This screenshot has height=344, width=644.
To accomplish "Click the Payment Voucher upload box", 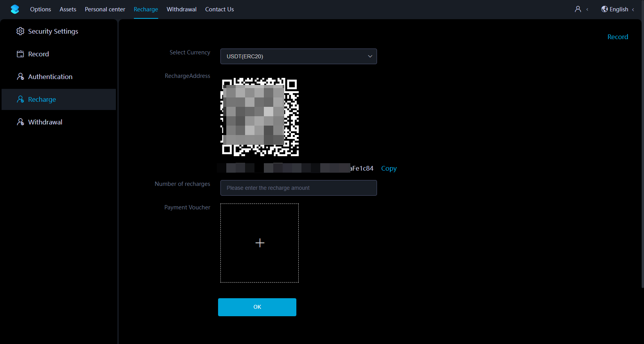I will pyautogui.click(x=260, y=243).
